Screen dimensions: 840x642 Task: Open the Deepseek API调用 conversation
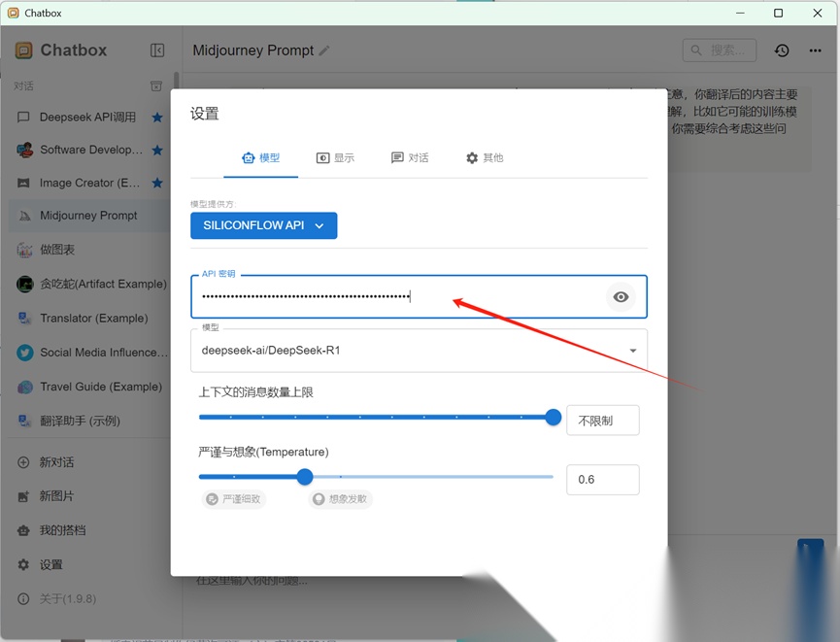click(88, 117)
